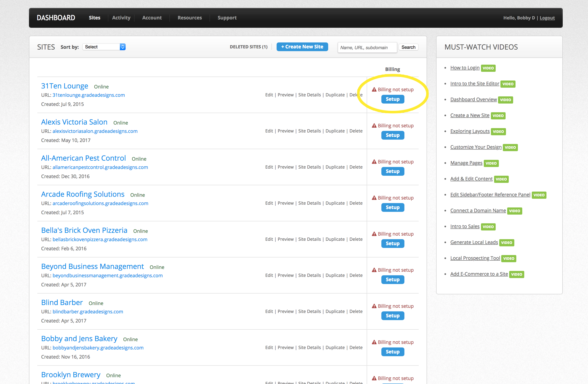Preview the Blind Barber site
588x384 pixels.
[x=286, y=311]
